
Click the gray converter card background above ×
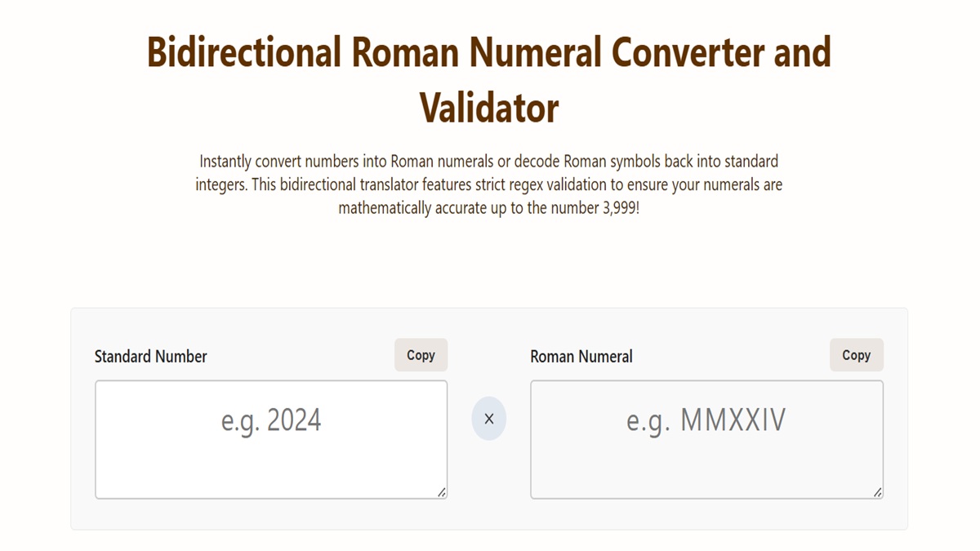(x=488, y=351)
